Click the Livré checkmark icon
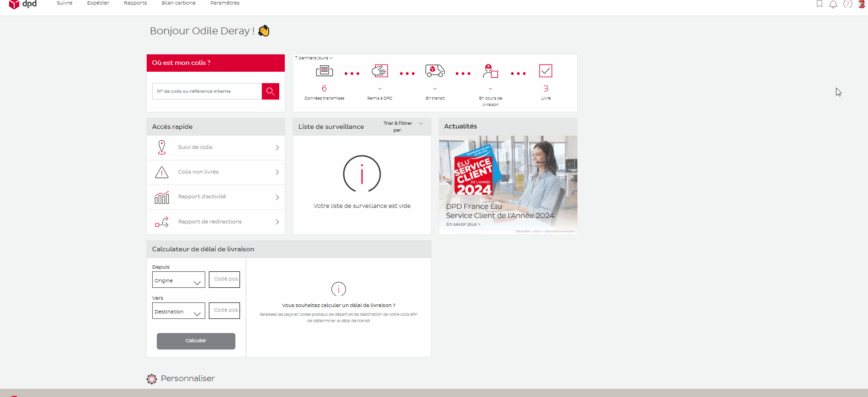 (546, 71)
